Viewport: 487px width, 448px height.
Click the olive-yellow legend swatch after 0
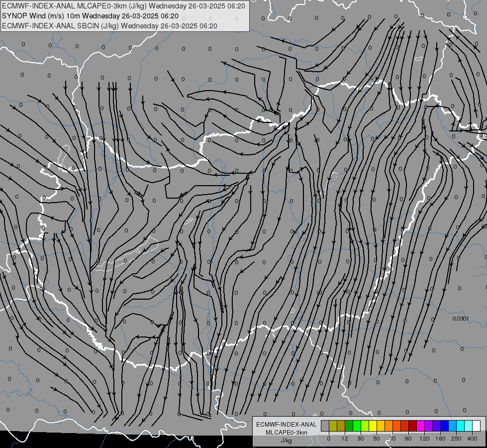[x=333, y=426]
